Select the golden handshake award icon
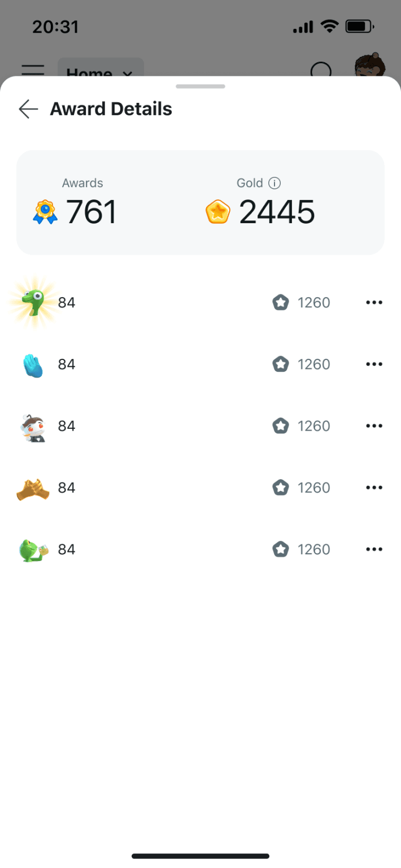The image size is (401, 868). [33, 488]
